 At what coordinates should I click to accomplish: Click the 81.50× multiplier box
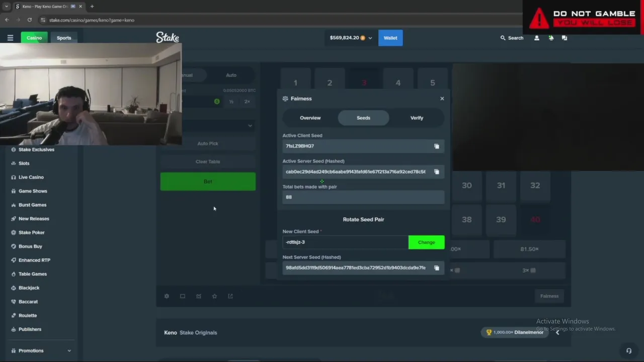(x=529, y=249)
